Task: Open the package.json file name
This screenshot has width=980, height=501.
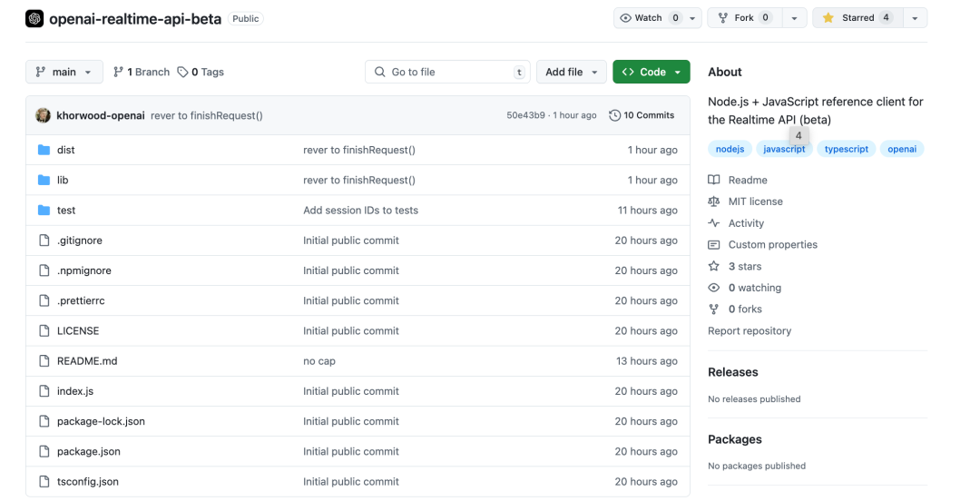Action: pyautogui.click(x=89, y=451)
